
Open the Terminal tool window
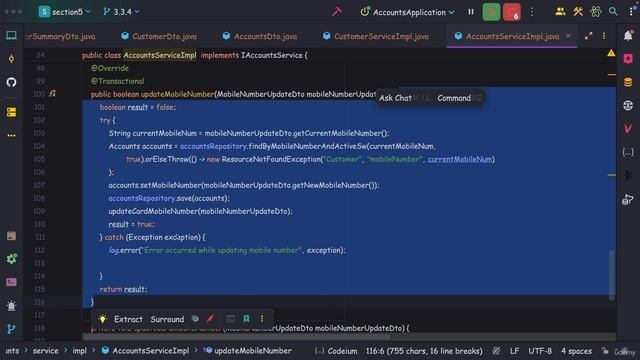(x=11, y=282)
